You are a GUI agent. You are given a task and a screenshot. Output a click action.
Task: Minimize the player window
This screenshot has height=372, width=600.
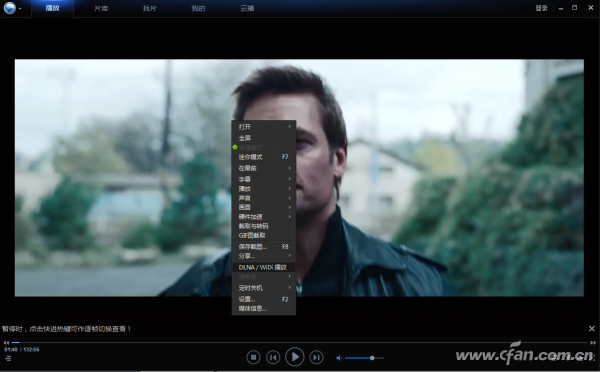click(561, 8)
